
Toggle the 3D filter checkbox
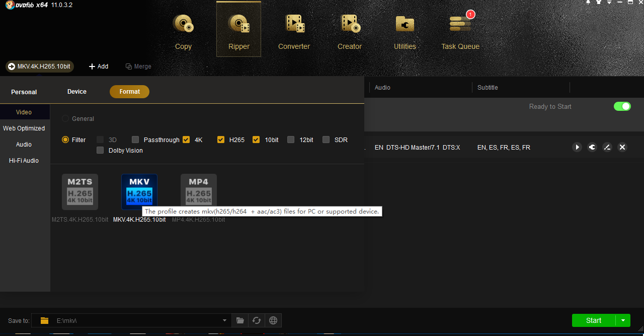(x=100, y=140)
